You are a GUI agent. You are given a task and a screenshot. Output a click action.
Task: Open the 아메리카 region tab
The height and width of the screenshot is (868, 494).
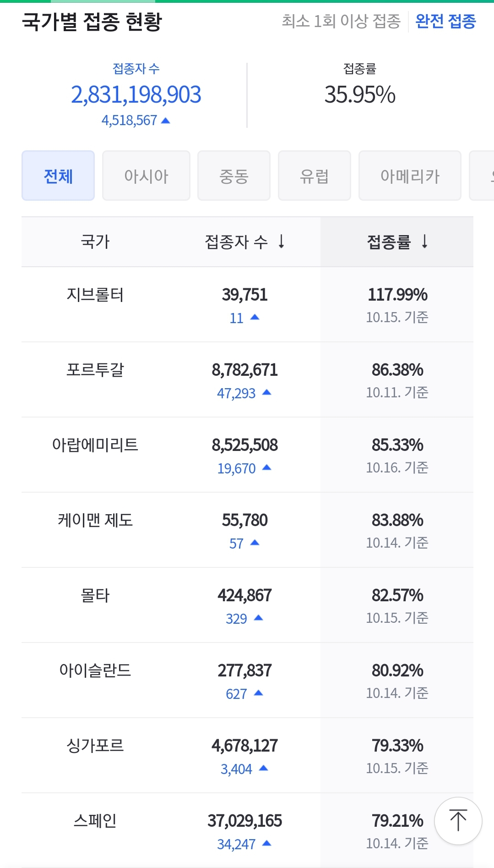[410, 176]
